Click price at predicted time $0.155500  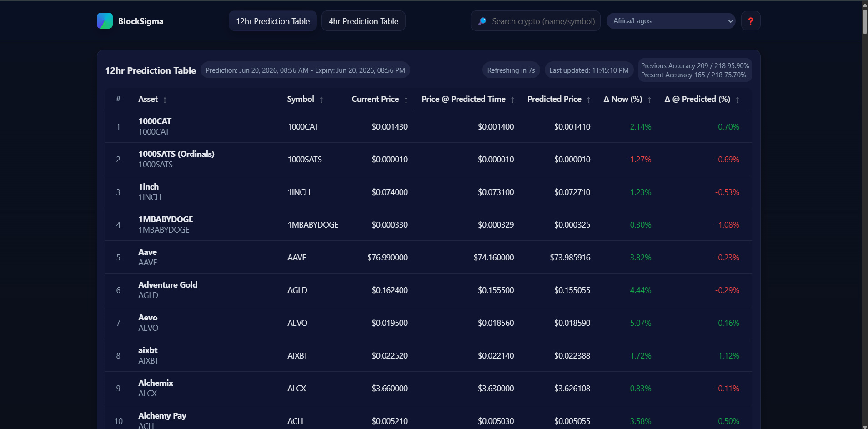click(x=496, y=290)
